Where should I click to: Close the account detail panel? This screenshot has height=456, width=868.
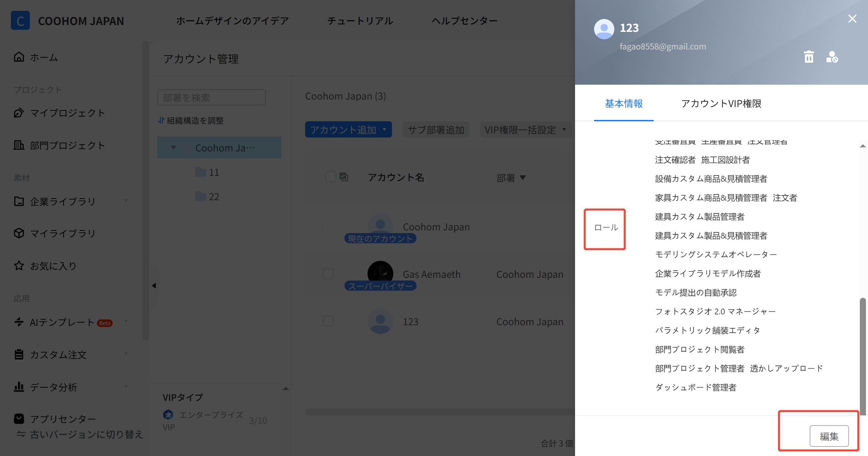[x=852, y=19]
